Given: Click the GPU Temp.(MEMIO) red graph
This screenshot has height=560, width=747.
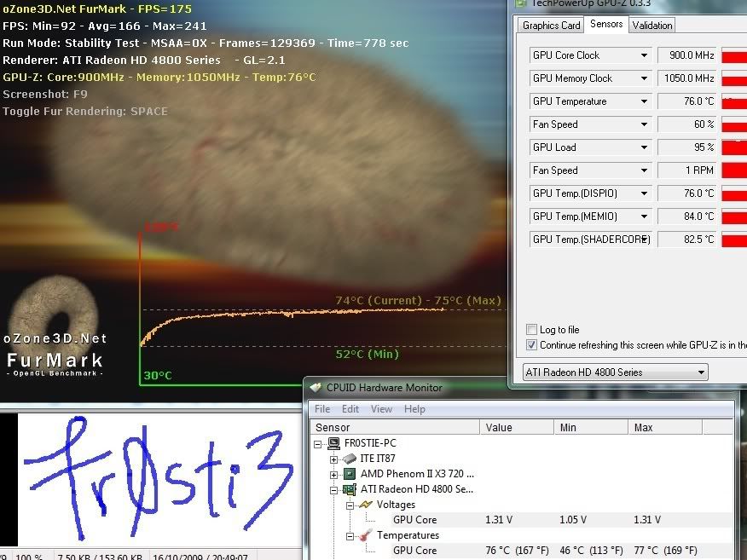Looking at the screenshot, I should coord(734,216).
